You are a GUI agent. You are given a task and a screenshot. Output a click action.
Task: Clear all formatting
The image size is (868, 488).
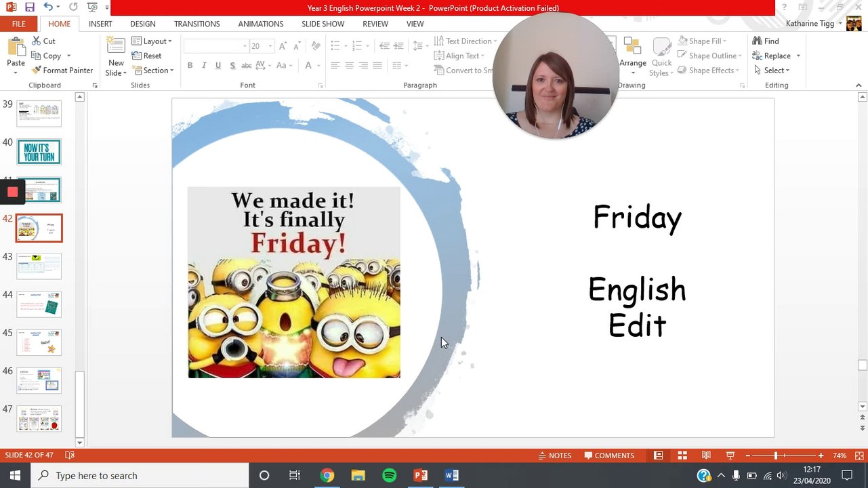point(315,46)
